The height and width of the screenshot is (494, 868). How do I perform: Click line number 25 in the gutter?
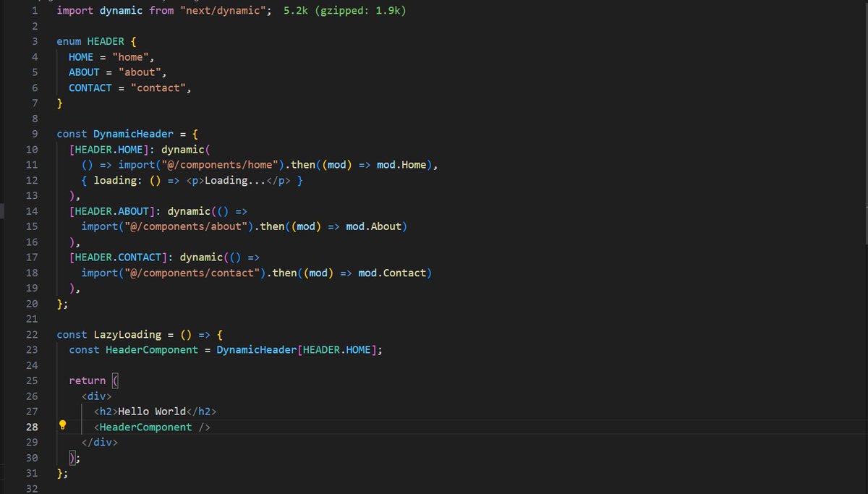[x=32, y=380]
